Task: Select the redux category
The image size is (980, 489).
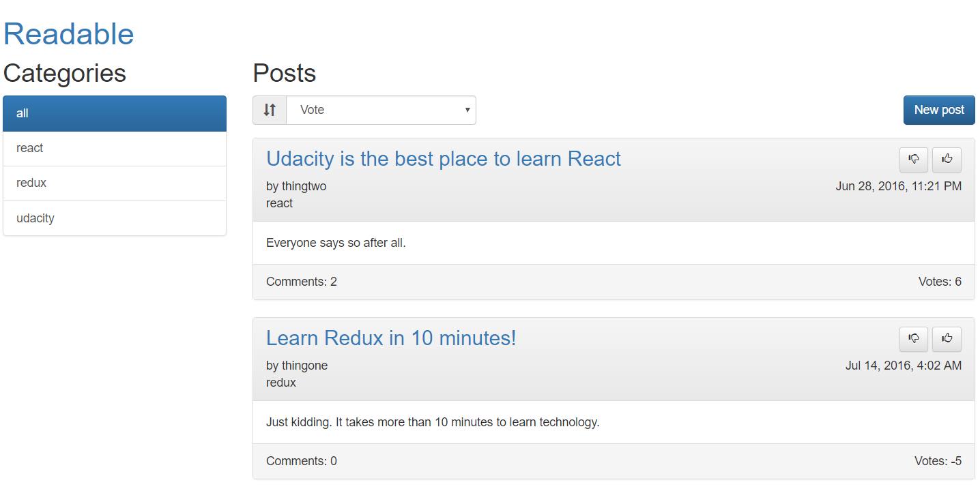Action: point(115,183)
